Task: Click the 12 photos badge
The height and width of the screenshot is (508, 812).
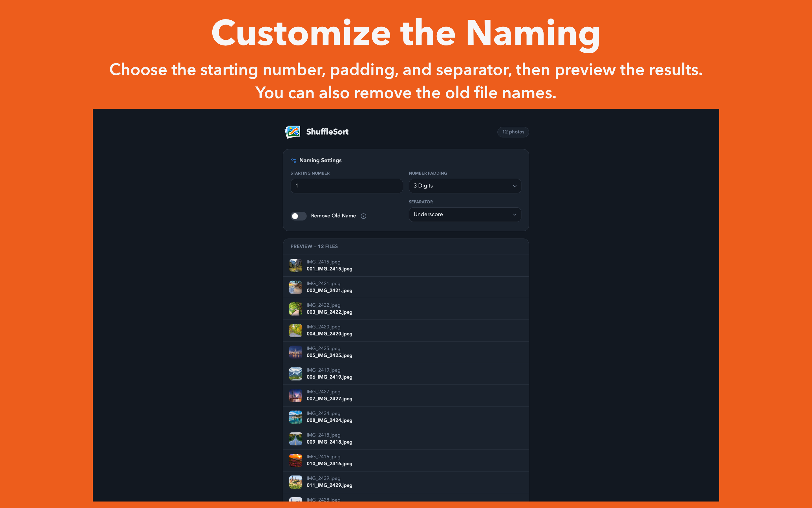Action: pos(513,132)
